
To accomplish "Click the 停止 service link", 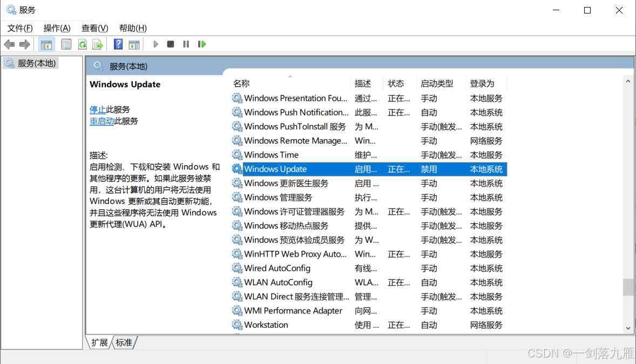I will click(97, 109).
